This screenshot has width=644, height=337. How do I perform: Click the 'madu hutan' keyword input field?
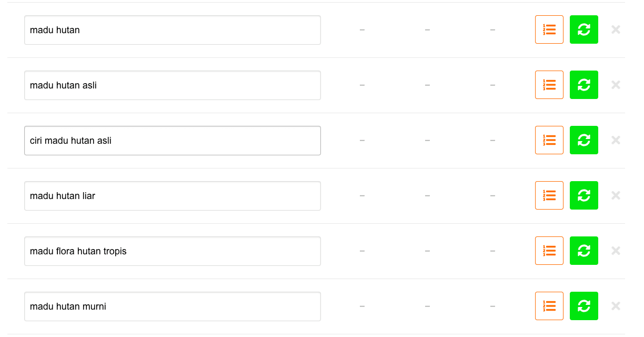point(172,30)
